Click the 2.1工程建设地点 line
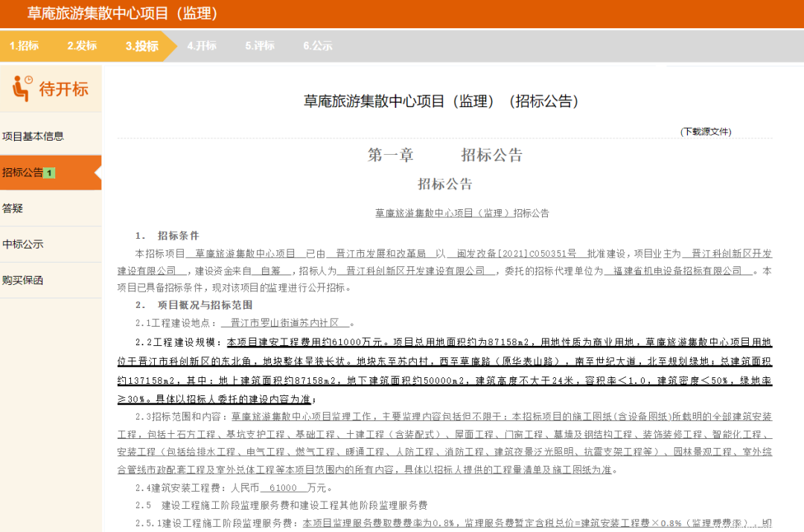 pos(245,323)
